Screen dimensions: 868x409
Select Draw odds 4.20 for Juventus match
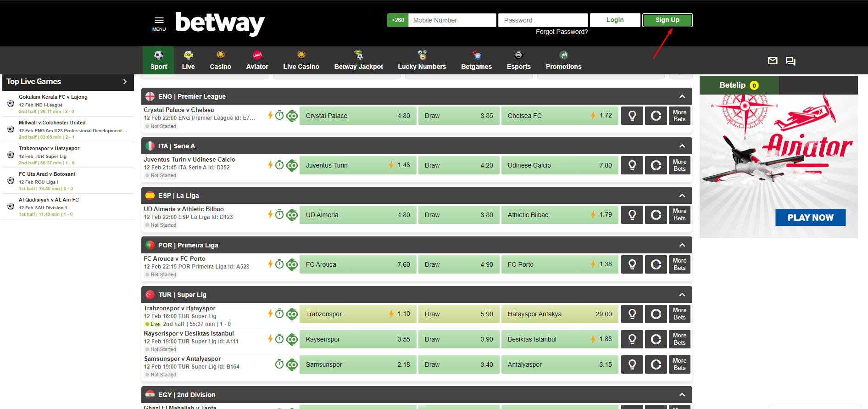[x=458, y=165]
